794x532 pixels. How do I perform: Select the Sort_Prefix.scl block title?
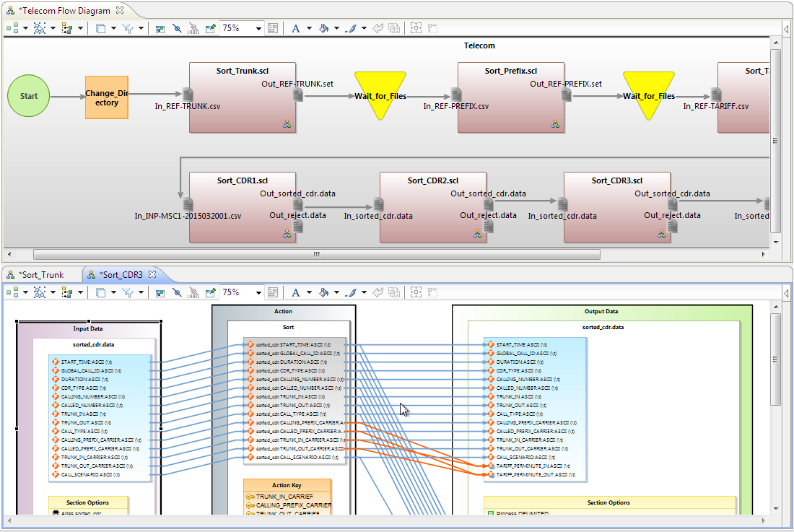[x=511, y=71]
